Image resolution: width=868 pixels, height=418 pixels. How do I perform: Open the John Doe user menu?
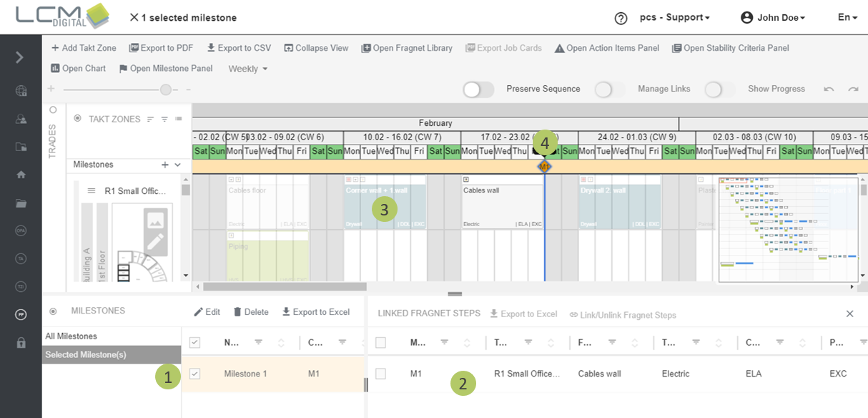(773, 18)
